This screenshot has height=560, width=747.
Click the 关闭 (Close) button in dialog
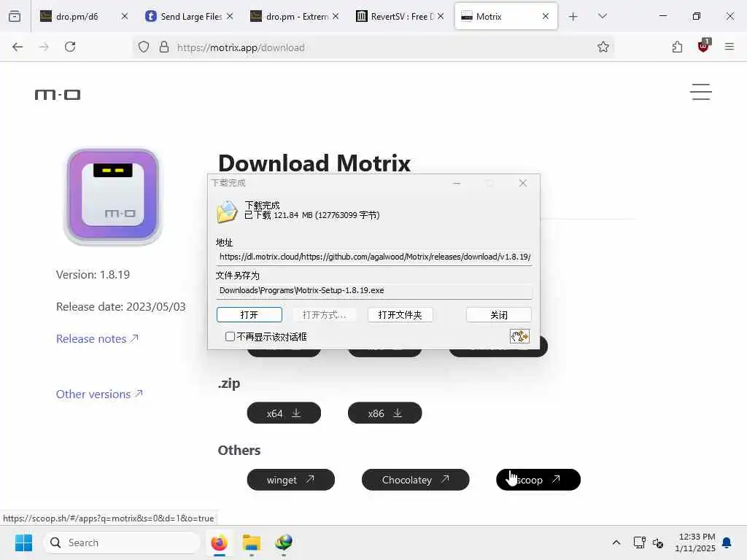499,315
